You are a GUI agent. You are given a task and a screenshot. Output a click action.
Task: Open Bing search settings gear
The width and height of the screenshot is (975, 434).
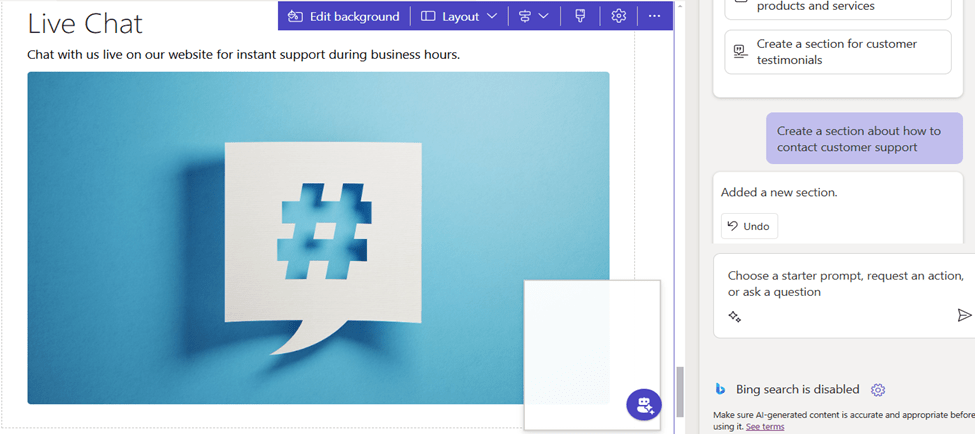[878, 390]
